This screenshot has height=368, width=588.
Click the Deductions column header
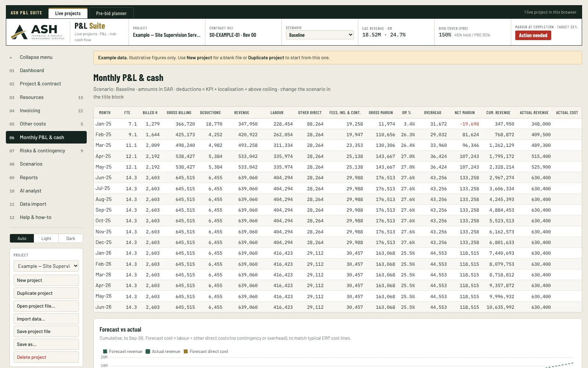pos(210,113)
